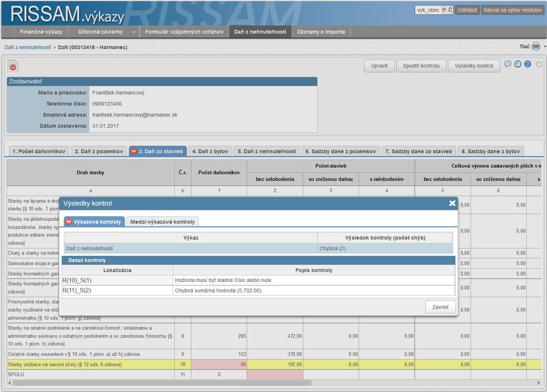
Task: Click the RISSAM.výkazy logo
Action: coord(67,14)
